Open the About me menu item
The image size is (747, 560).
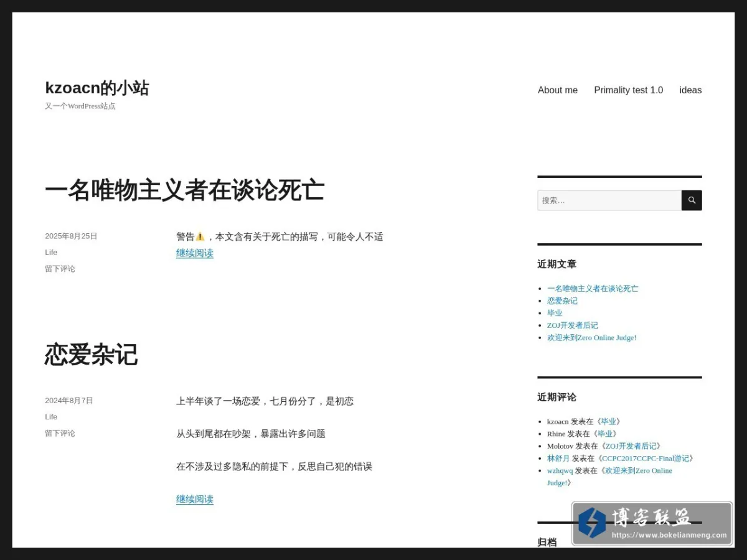click(x=558, y=90)
